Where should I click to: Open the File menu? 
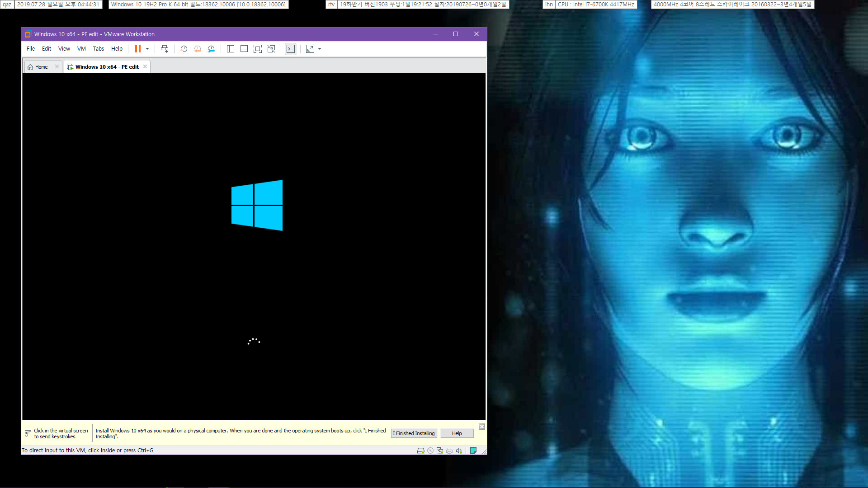coord(31,49)
